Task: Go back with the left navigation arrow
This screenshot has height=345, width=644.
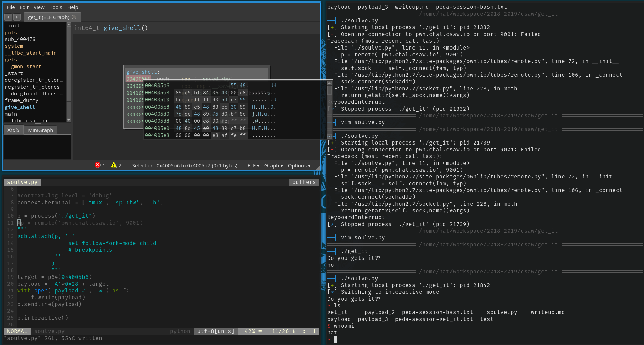Action: click(x=8, y=17)
